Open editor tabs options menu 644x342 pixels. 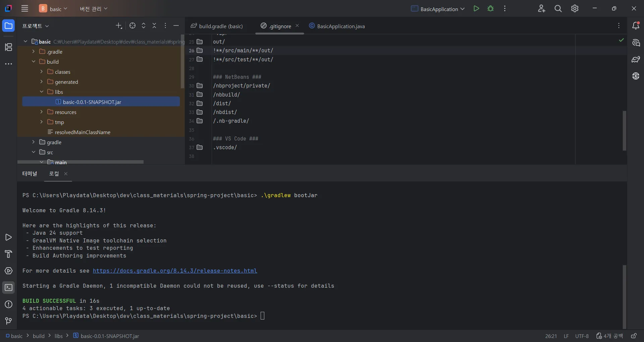(619, 26)
